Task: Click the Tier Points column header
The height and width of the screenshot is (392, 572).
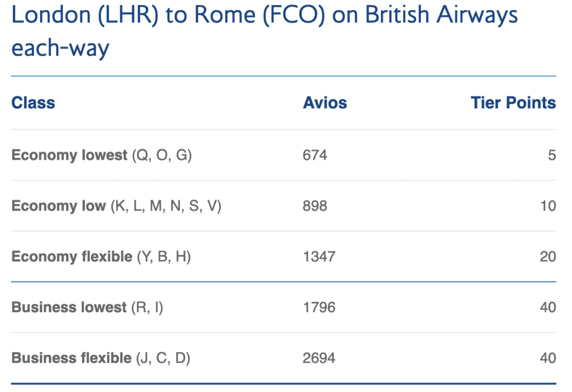Action: [513, 103]
